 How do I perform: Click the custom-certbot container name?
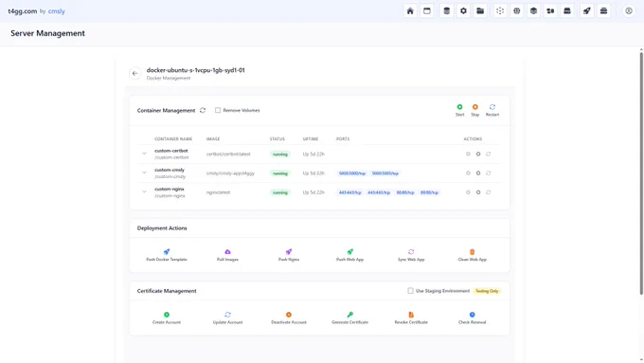coord(171,151)
